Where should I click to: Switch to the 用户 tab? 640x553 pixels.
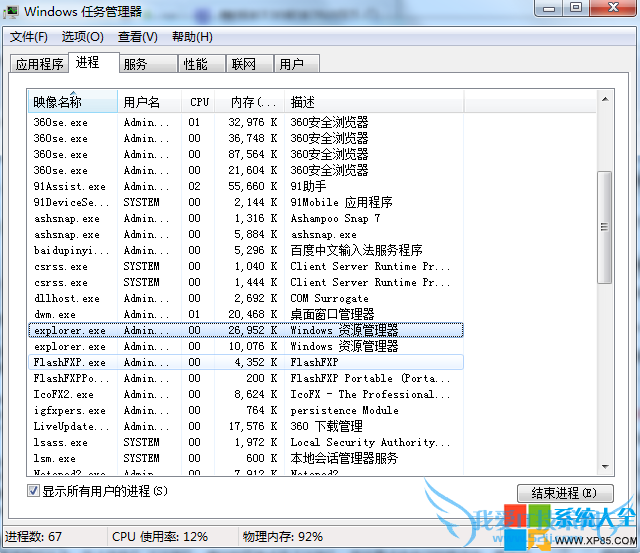[x=296, y=64]
